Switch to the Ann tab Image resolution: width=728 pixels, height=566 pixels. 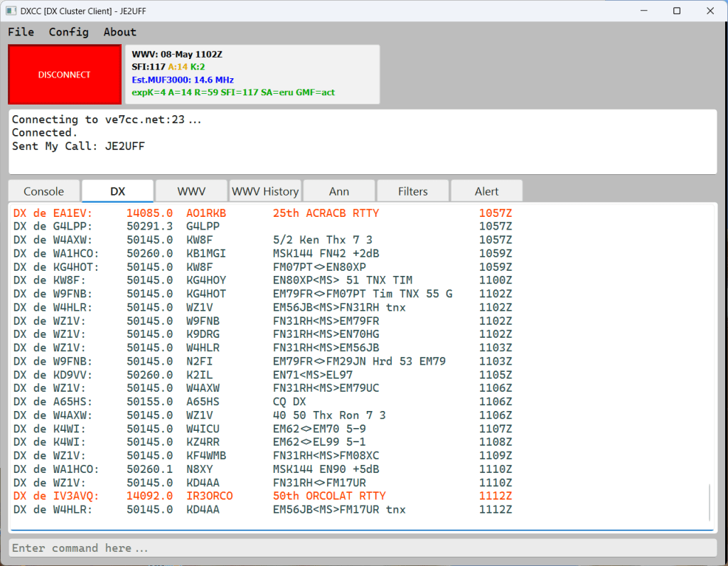339,191
